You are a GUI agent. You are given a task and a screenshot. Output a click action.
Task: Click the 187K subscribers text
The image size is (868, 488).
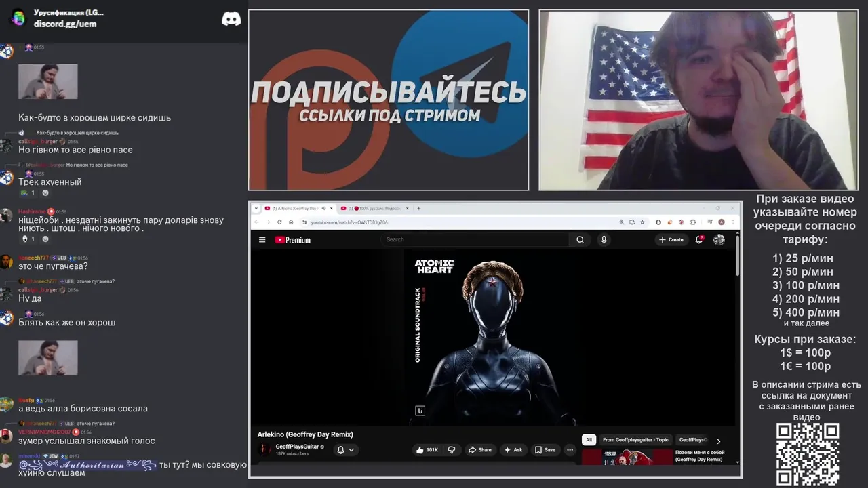[292, 453]
